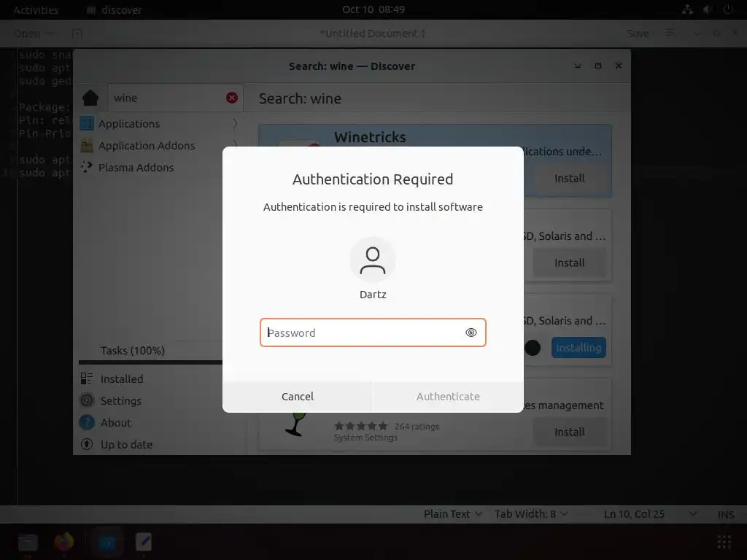Maximize the Discover window
747x560 pixels.
click(598, 66)
